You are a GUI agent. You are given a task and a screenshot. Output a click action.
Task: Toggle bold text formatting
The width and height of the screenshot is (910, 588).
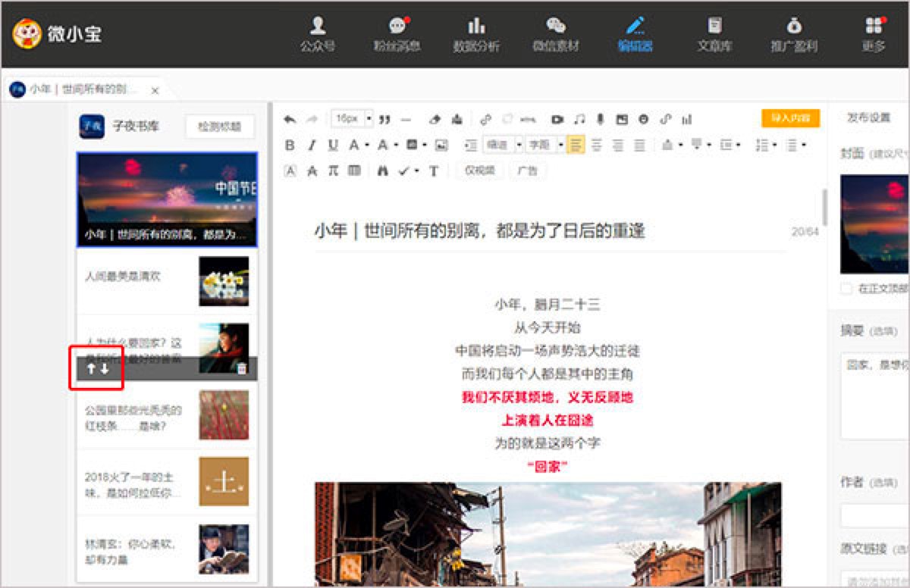click(290, 145)
